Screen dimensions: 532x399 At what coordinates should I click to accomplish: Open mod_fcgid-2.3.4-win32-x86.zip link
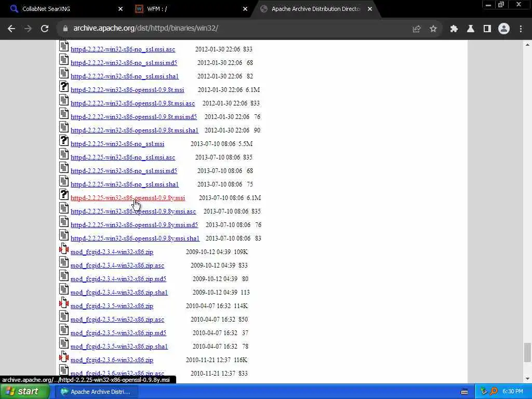(112, 252)
